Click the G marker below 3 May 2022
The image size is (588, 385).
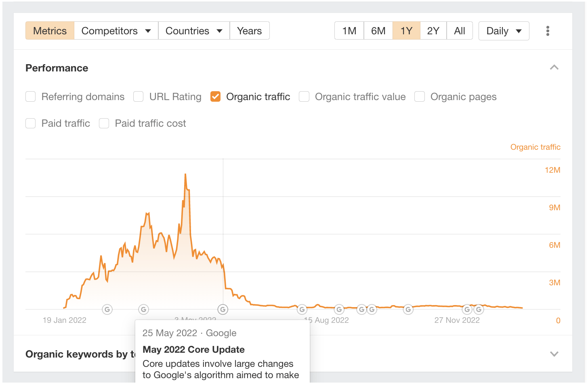click(x=223, y=309)
